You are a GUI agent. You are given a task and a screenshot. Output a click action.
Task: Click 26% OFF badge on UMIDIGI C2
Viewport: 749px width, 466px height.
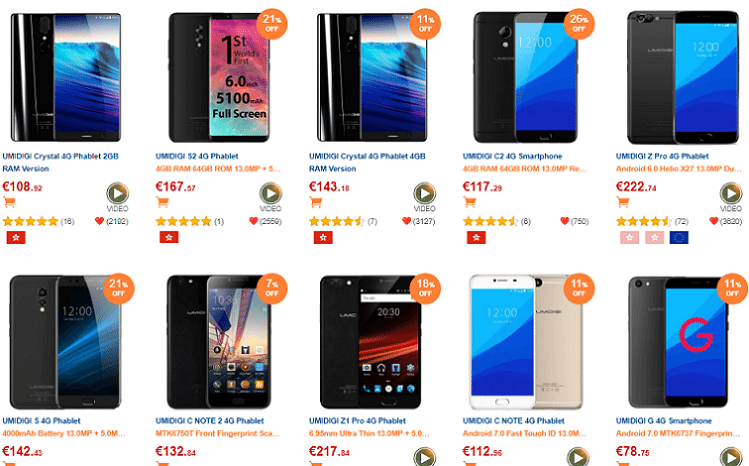point(578,24)
